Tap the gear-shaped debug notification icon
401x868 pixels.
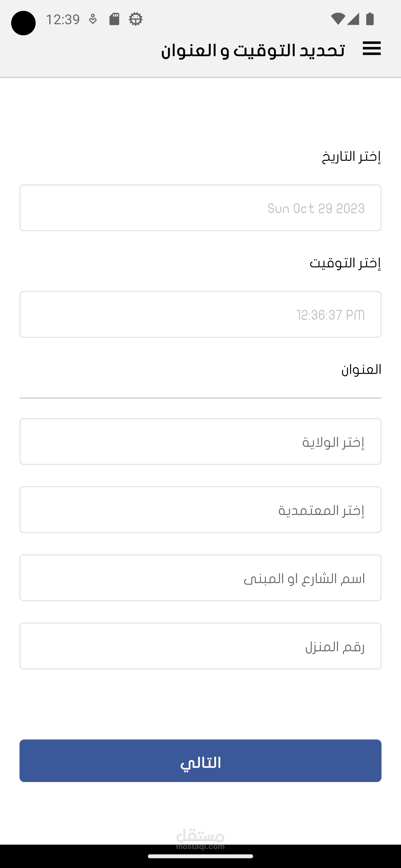click(x=136, y=19)
